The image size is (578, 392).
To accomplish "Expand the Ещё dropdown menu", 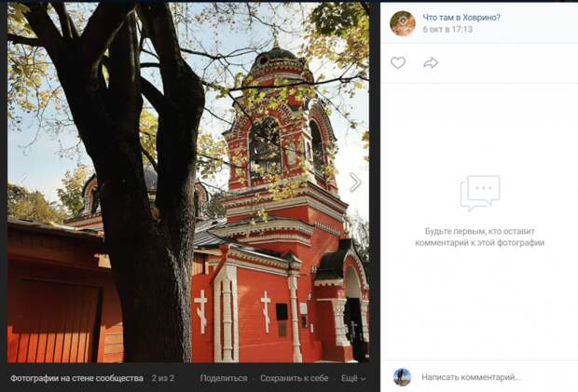I will 353,378.
